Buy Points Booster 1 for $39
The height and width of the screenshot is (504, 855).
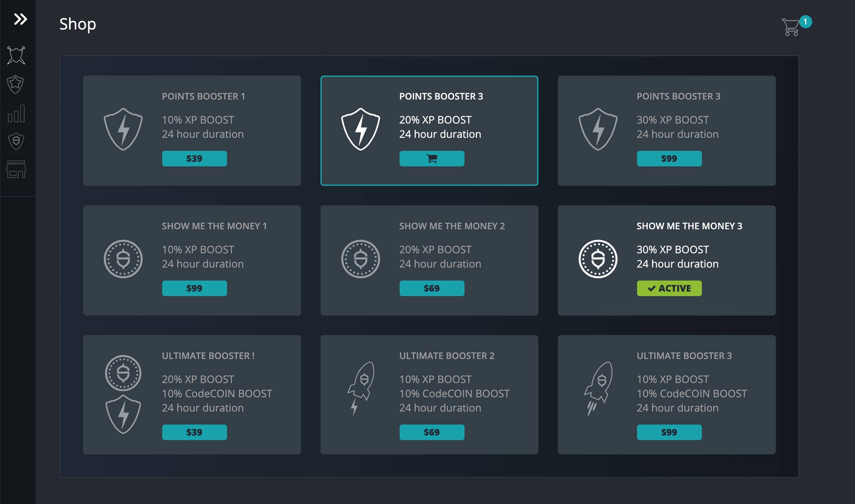click(194, 159)
